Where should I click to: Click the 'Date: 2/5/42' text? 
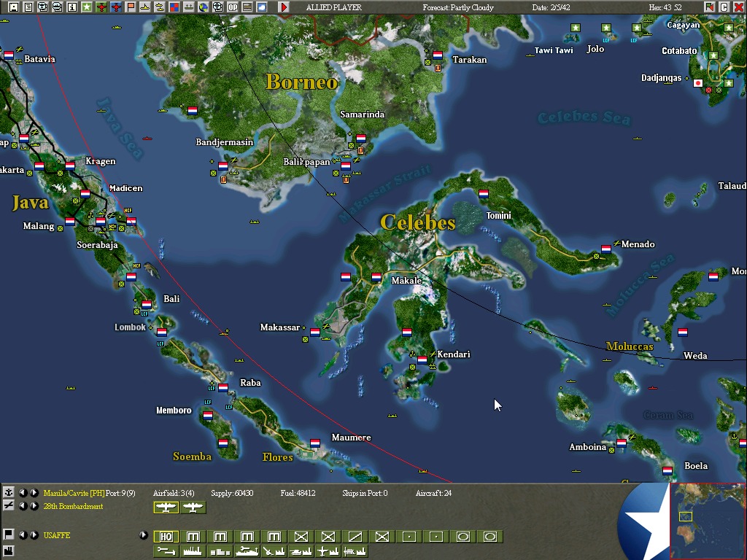551,7
